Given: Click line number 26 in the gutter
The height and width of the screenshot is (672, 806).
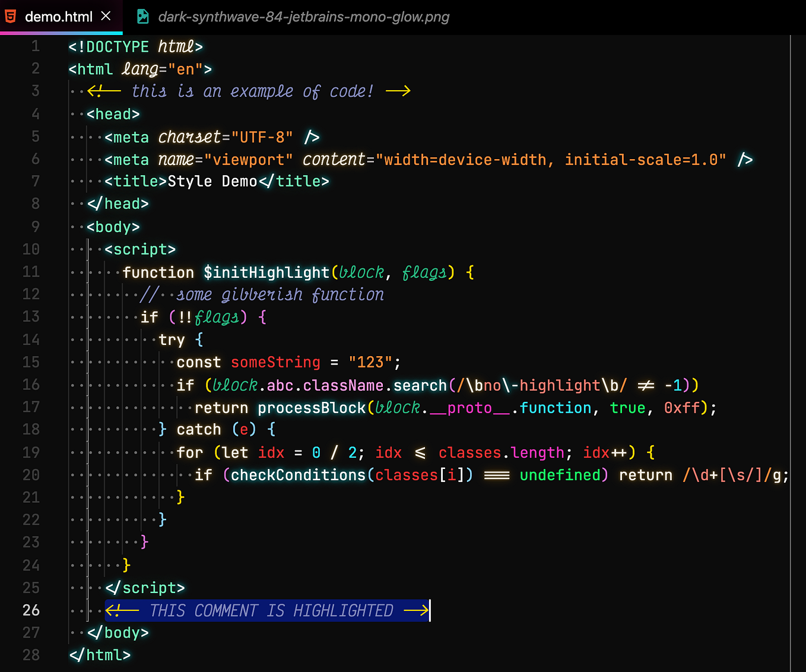Looking at the screenshot, I should [x=31, y=610].
